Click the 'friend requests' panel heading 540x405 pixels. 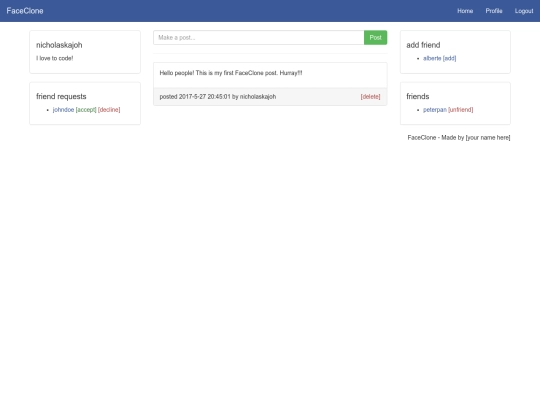[61, 96]
